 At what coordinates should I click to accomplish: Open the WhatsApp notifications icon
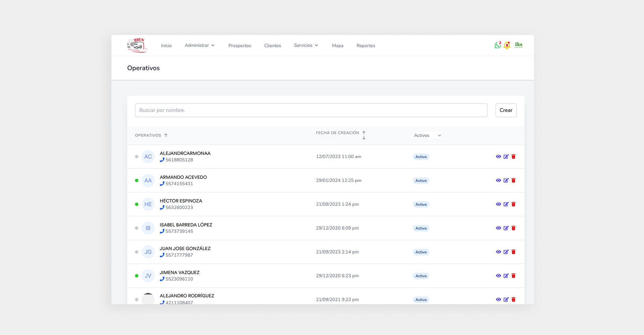[x=497, y=45]
